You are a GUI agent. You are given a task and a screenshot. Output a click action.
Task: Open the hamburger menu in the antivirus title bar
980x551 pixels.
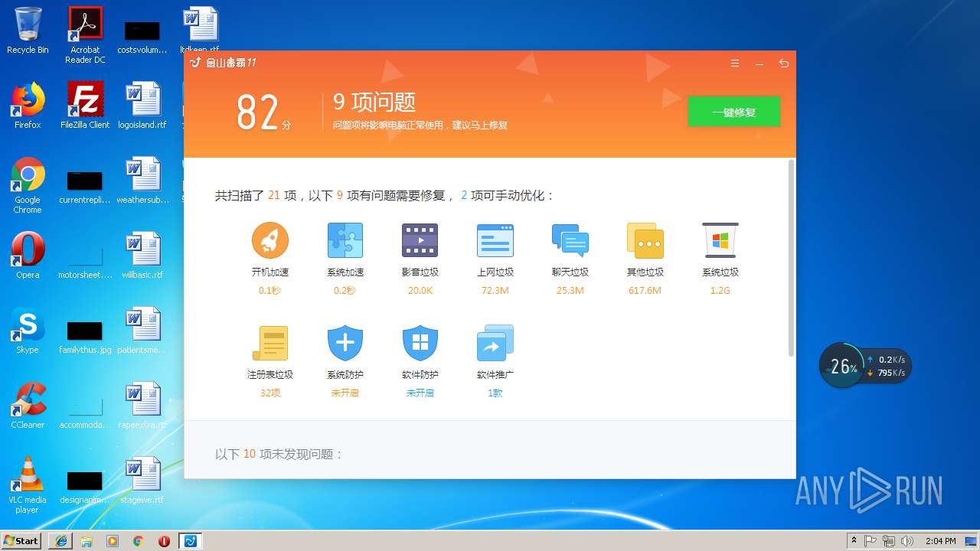click(x=735, y=64)
